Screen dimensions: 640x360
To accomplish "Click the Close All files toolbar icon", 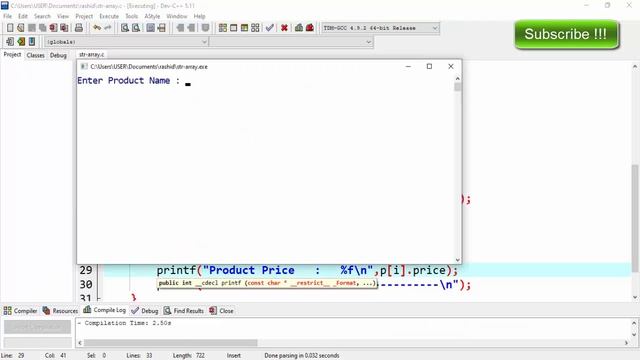I will point(64,28).
